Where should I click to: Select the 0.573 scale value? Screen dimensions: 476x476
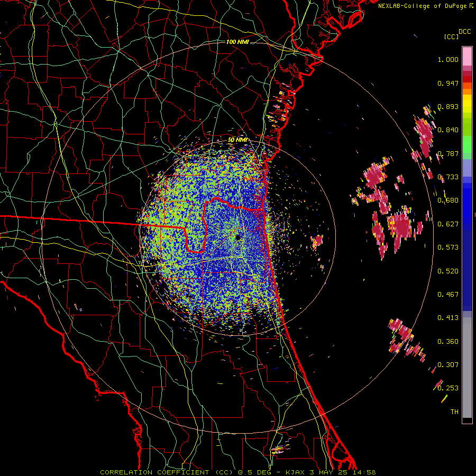(448, 248)
